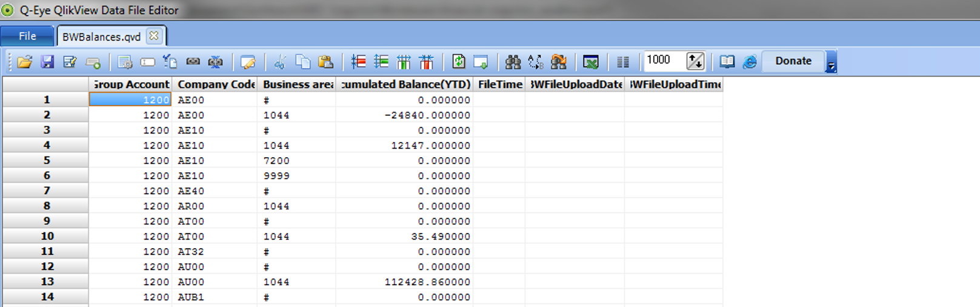
Task: Open the document settings gear icon
Action: (125, 61)
